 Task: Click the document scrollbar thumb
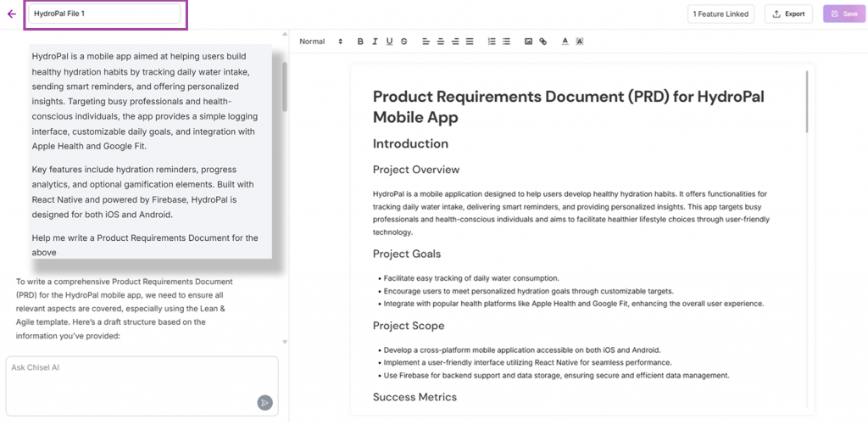[807, 102]
